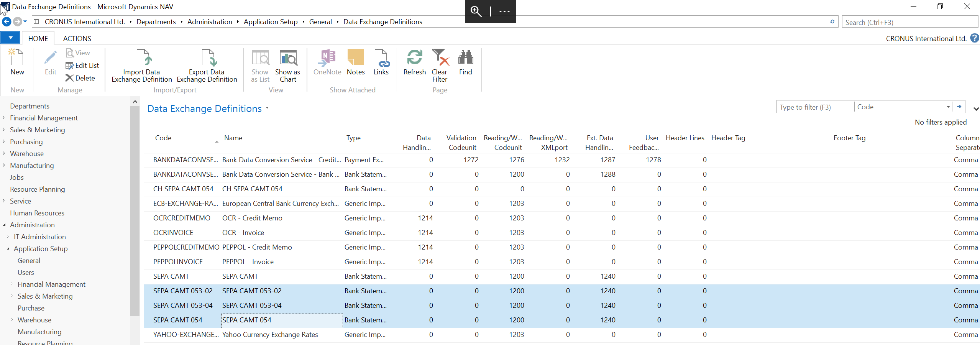Open the filter field Code dropdown
Screen dimensions: 980x345
click(x=948, y=107)
